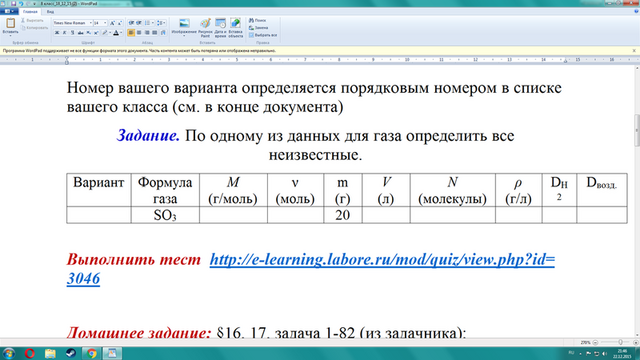
Task: Click the Paste (Вставить) clipboard icon
Action: [x=10, y=24]
